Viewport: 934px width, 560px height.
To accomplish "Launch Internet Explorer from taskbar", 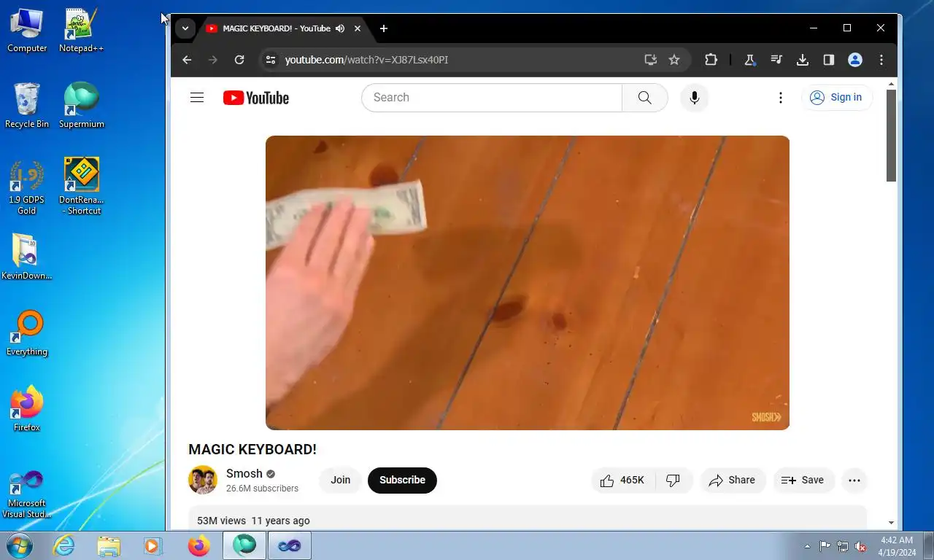I will (64, 545).
